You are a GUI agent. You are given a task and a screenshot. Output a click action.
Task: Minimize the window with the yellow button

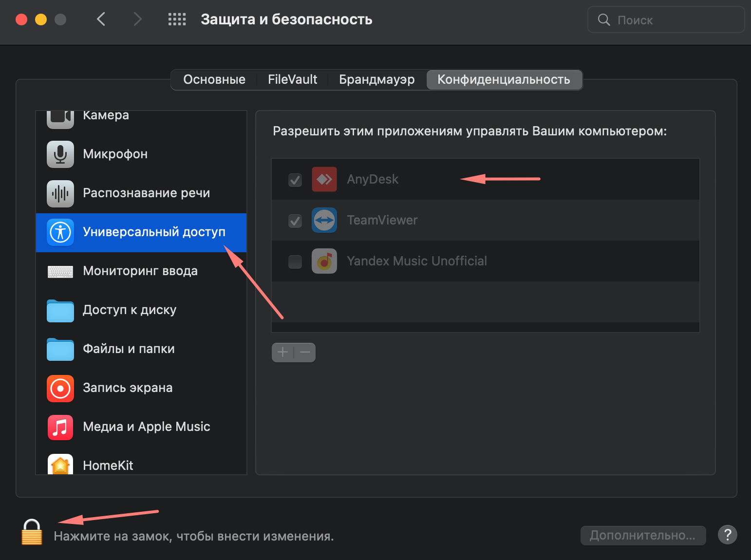point(41,19)
